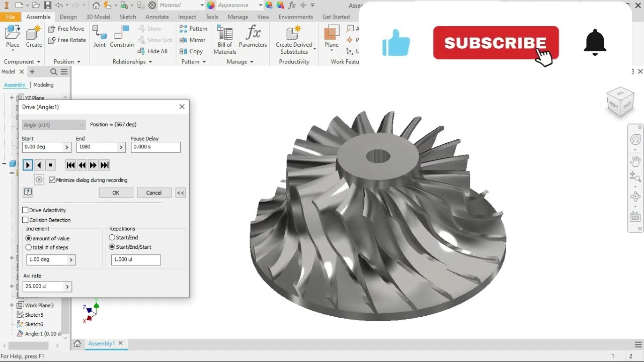The height and width of the screenshot is (362, 644).
Task: Collapse Drive dialog with << button
Action: [x=181, y=193]
